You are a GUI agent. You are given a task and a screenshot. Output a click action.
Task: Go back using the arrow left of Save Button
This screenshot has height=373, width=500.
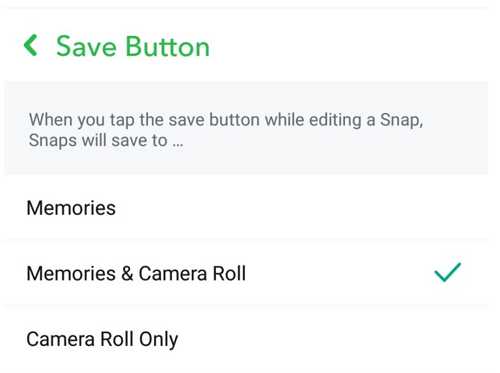[x=31, y=45]
